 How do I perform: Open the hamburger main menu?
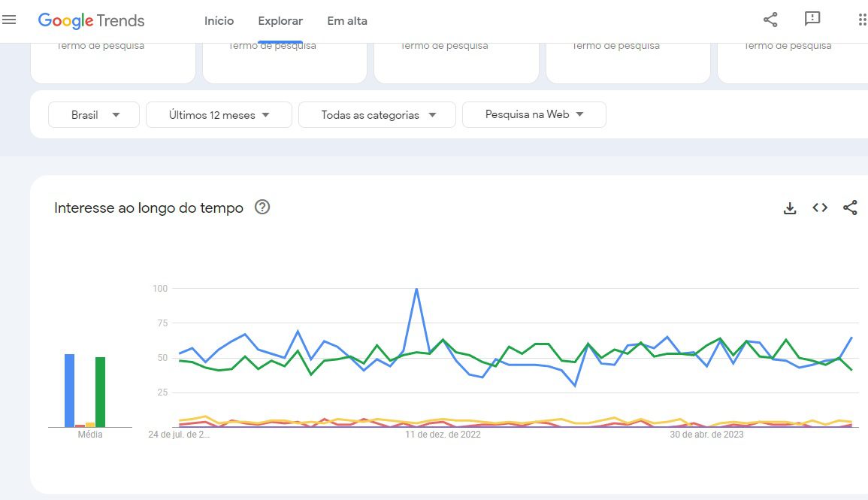[9, 20]
